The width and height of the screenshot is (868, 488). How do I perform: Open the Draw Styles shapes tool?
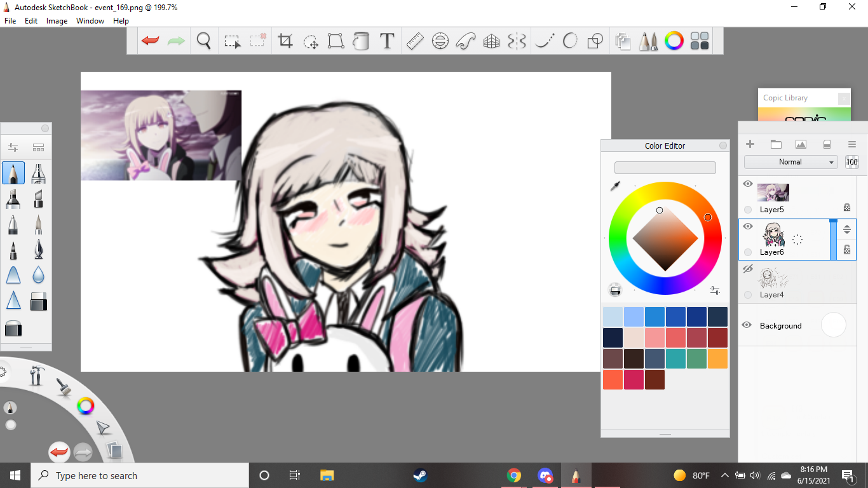[x=595, y=41]
